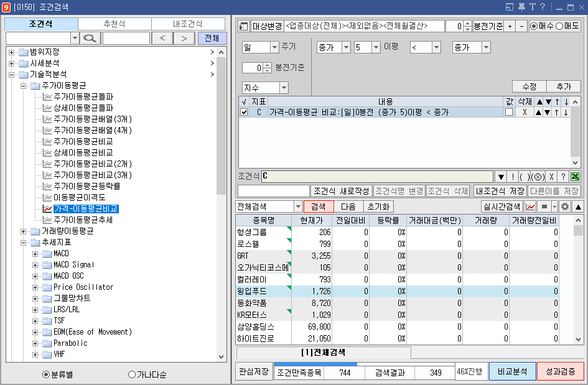Screen dimensions: 588x385
Task: Switch to the 추천식 tab
Action: coord(114,23)
